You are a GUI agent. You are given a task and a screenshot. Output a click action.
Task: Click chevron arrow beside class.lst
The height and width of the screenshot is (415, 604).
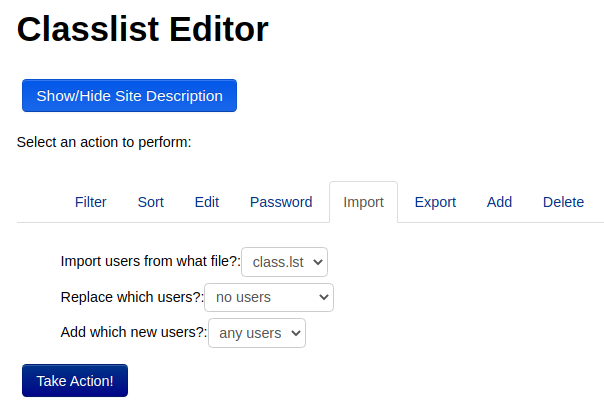(318, 262)
